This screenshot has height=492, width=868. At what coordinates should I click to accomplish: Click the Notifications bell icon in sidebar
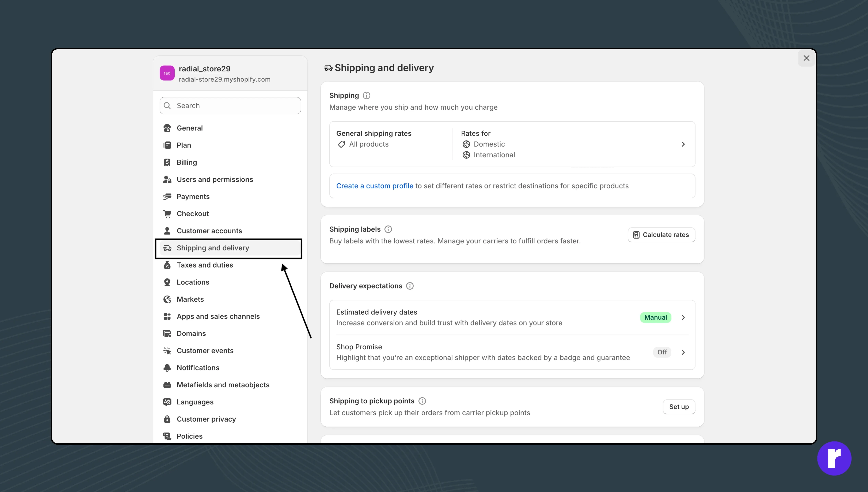click(x=167, y=368)
